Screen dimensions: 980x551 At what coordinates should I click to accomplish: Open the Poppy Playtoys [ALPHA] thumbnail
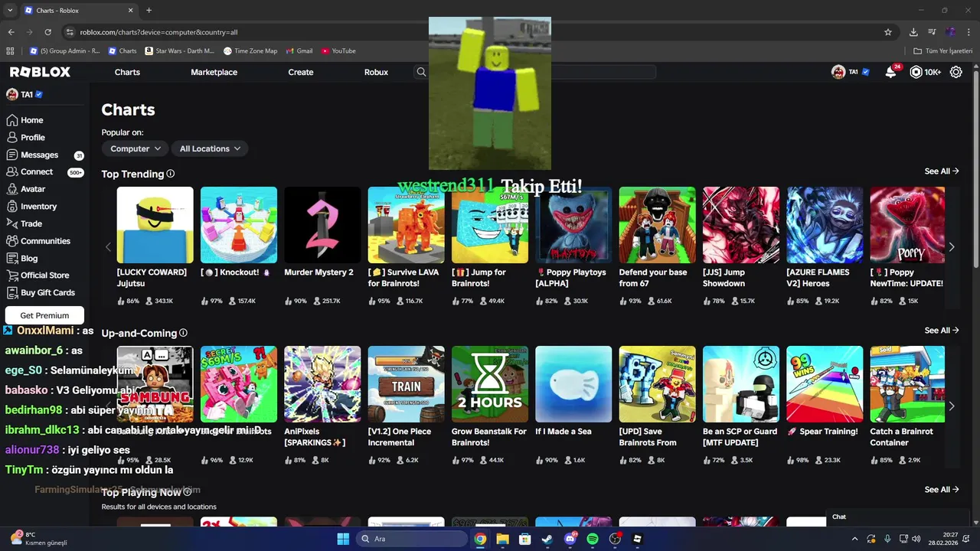(573, 225)
